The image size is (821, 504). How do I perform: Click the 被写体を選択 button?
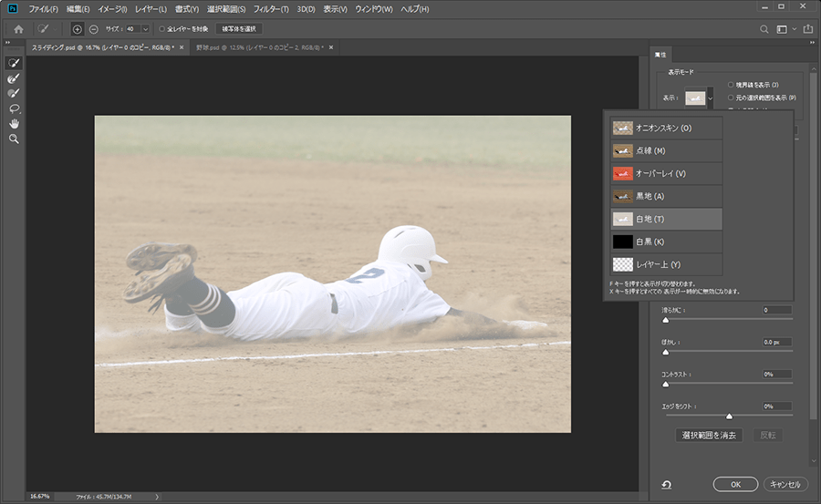[x=239, y=29]
